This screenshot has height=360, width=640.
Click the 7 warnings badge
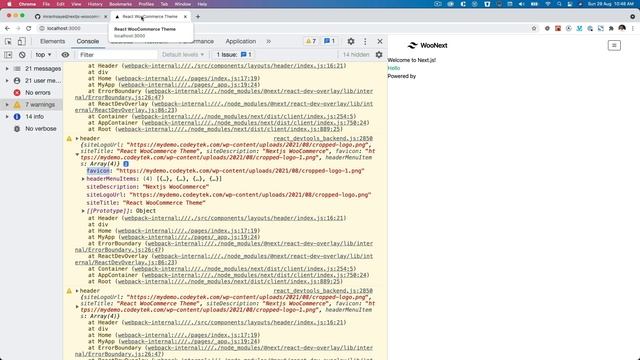point(311,41)
